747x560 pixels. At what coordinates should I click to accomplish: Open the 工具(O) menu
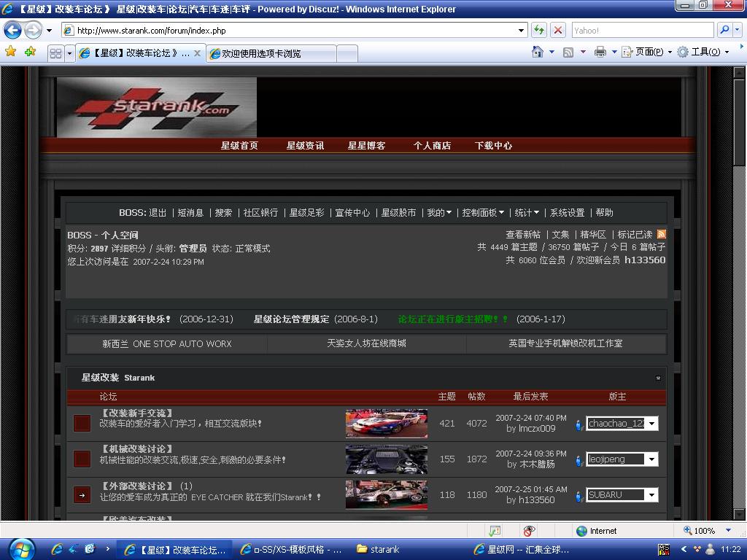pyautogui.click(x=703, y=52)
